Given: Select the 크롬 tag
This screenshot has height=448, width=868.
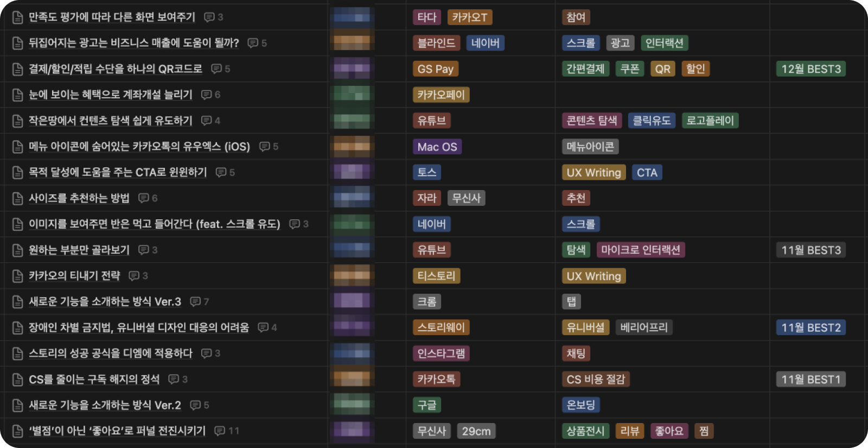Looking at the screenshot, I should pyautogui.click(x=427, y=302).
